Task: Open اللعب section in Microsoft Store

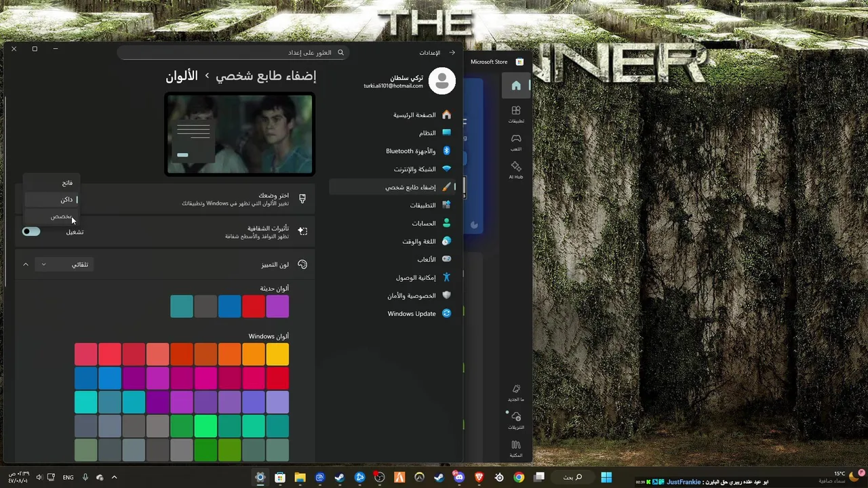Action: point(516,142)
